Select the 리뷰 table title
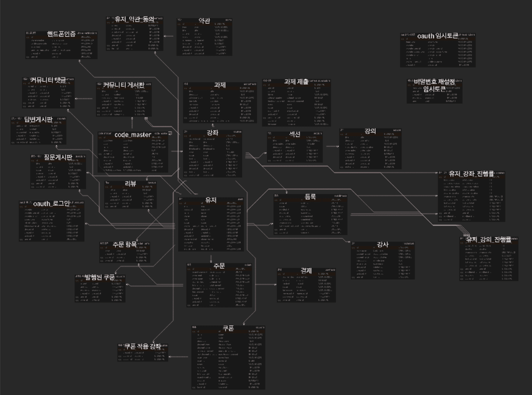 point(130,184)
